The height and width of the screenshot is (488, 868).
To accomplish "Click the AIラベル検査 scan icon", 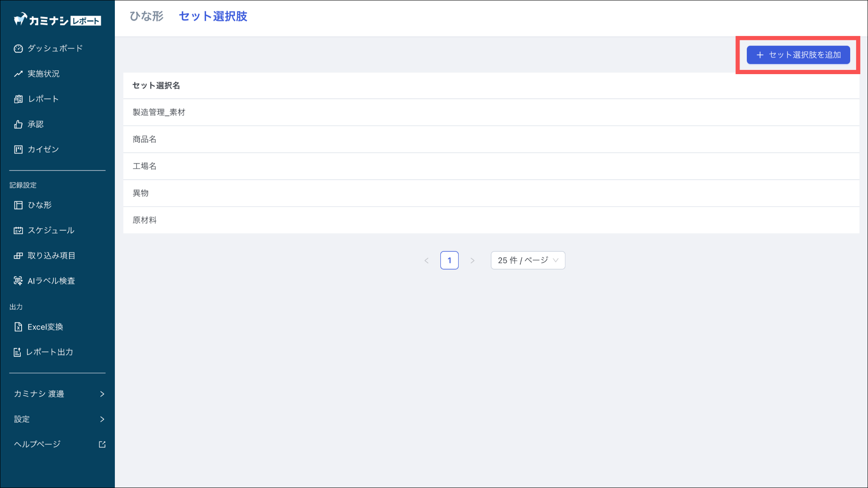I will (18, 281).
